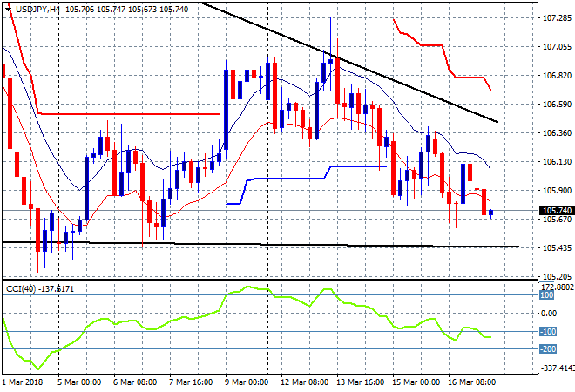Click the 106.590 price axis label
The width and height of the screenshot is (575, 392).
click(557, 105)
